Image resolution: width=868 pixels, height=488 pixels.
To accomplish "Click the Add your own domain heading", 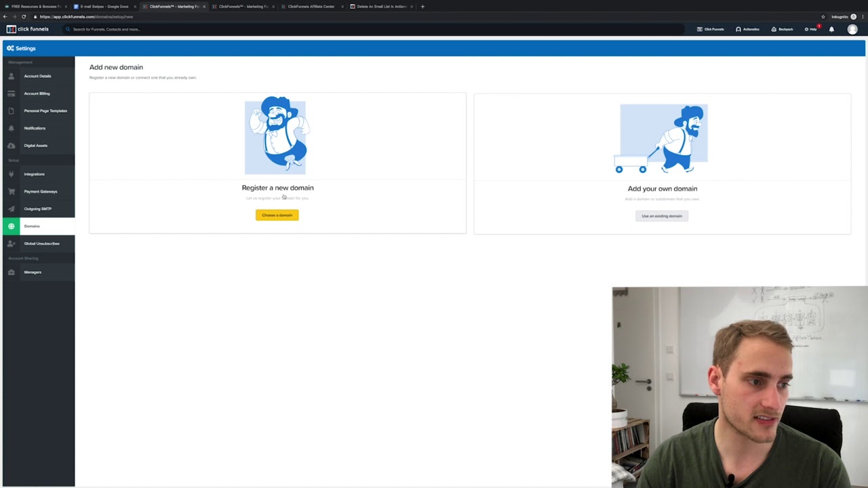I will tap(663, 188).
